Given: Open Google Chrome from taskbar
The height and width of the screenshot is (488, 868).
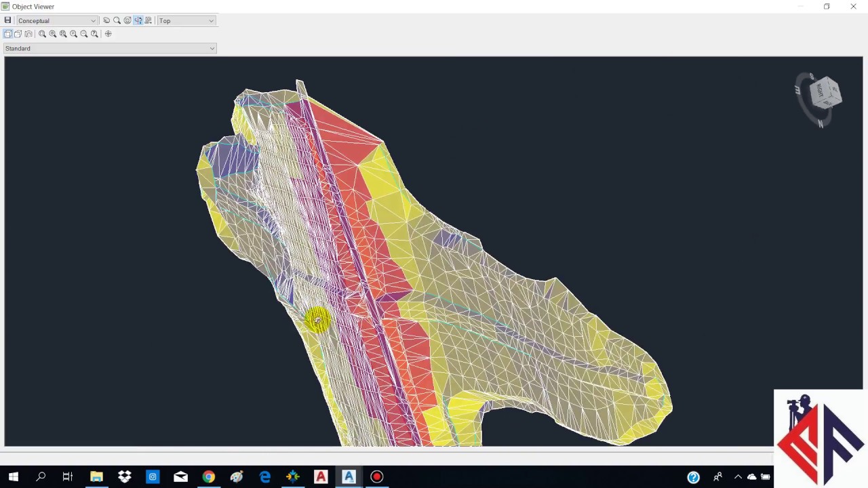Looking at the screenshot, I should 209,476.
